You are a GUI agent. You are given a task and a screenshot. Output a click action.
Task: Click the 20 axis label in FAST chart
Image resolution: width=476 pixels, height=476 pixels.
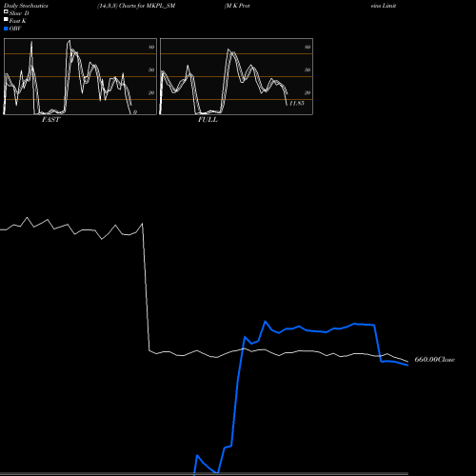[151, 92]
